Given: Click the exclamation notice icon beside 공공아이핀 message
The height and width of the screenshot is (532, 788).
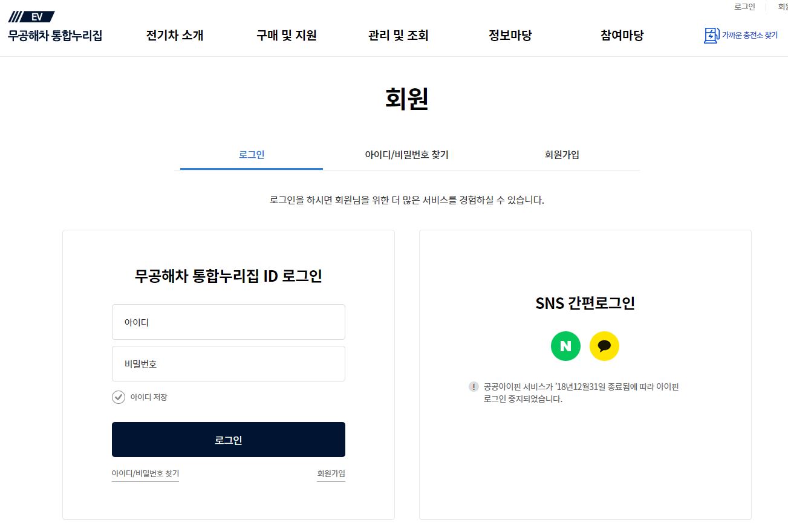Looking at the screenshot, I should click(472, 386).
